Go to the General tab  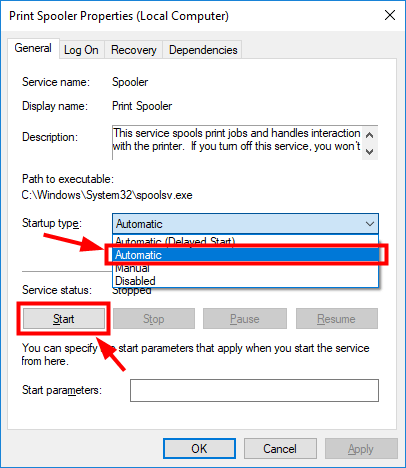click(33, 48)
